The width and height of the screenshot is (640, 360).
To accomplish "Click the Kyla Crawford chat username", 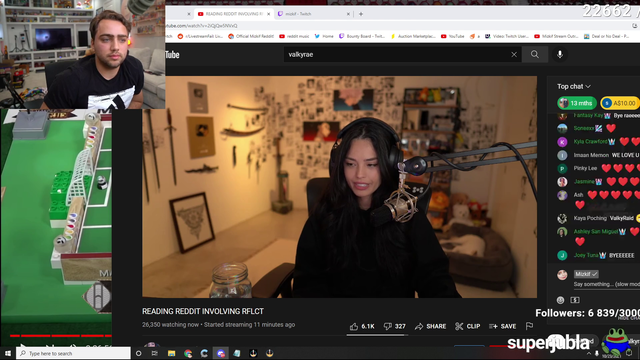I will (x=591, y=142).
